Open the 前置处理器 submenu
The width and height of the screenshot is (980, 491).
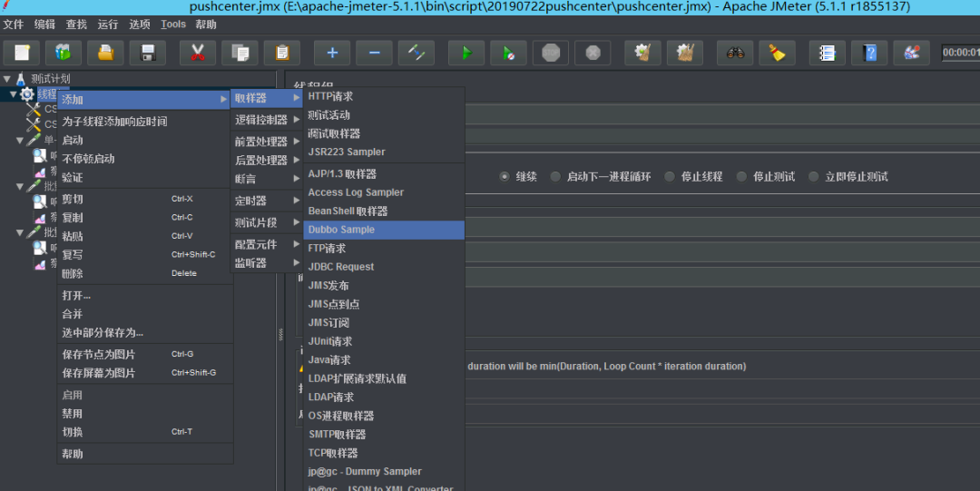[x=267, y=142]
